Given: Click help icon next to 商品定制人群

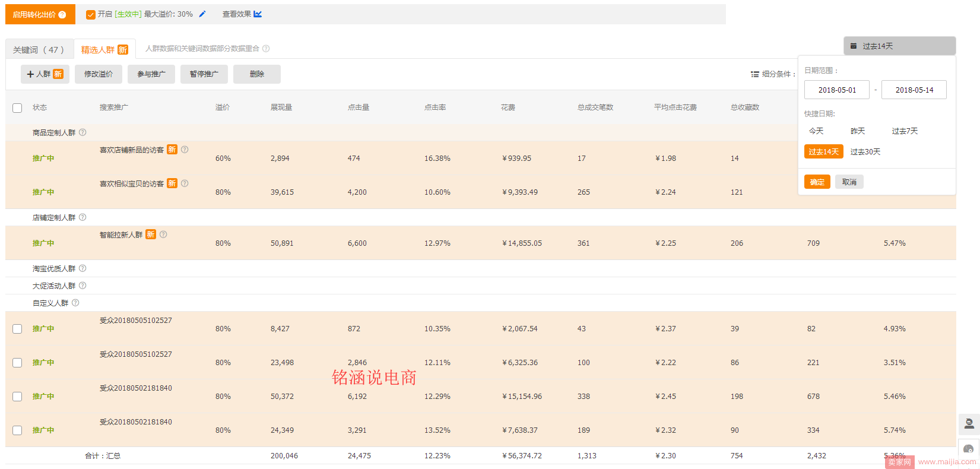Looking at the screenshot, I should click(83, 132).
